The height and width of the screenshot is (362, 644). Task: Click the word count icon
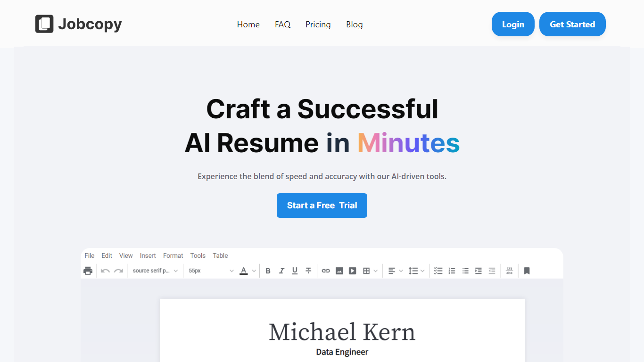(x=509, y=271)
